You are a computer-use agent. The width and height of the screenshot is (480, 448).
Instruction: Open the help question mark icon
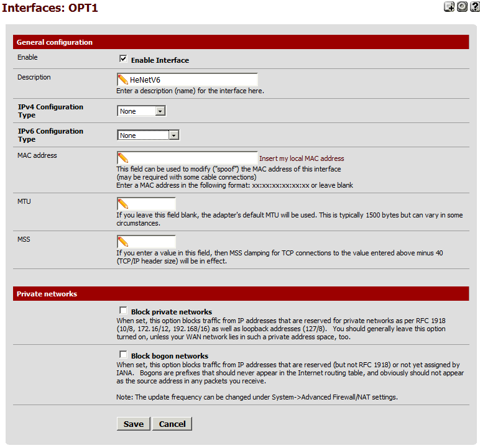[474, 7]
